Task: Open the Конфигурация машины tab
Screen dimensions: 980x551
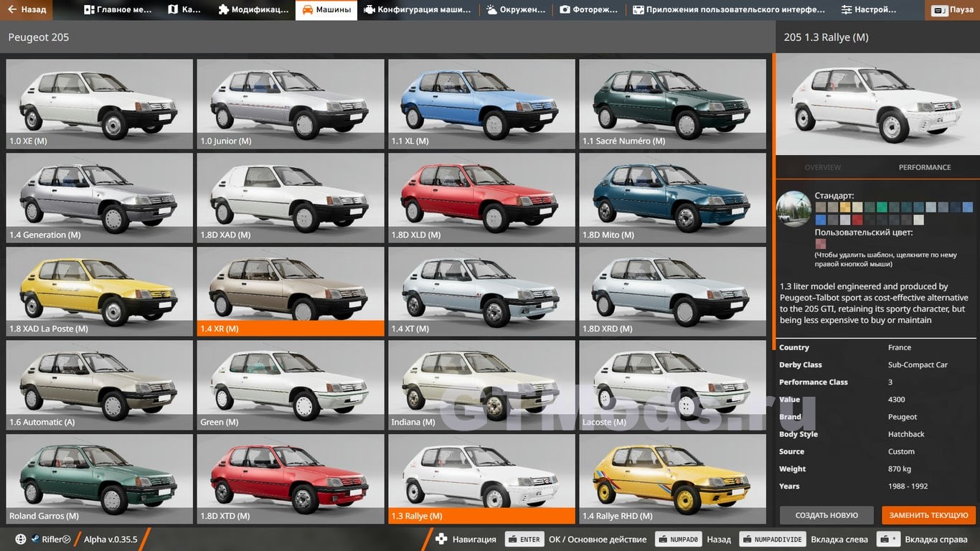Action: point(417,10)
